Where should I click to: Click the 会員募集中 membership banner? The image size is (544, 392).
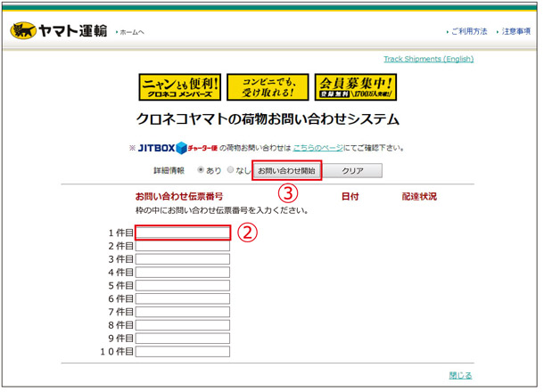[x=355, y=87]
